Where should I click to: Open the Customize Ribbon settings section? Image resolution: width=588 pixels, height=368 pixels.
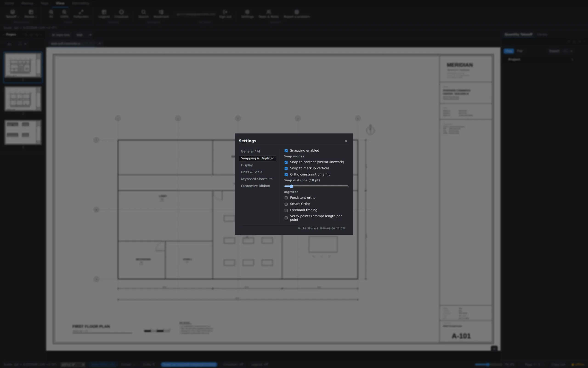(257, 186)
